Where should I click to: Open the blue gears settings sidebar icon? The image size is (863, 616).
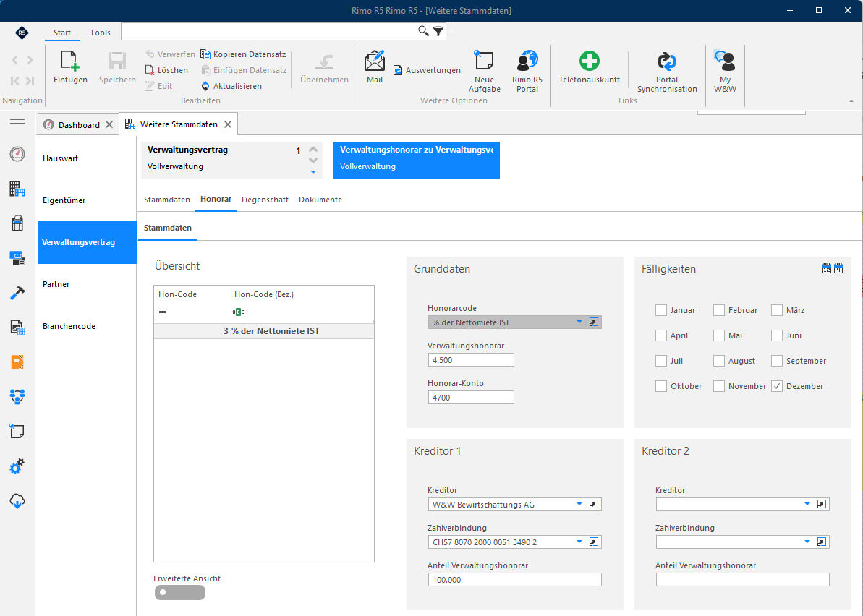click(x=17, y=466)
